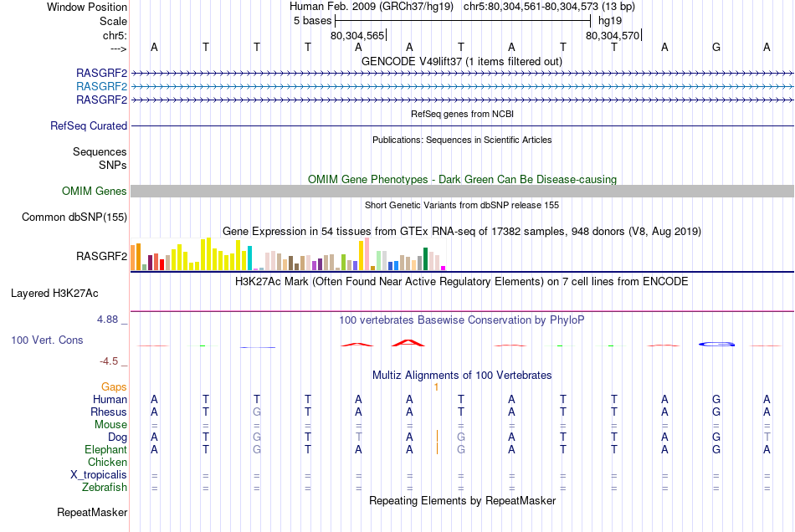Open the 'RefSeq genes from NCBI' track title
Screen dimensions: 795x532
coord(462,114)
